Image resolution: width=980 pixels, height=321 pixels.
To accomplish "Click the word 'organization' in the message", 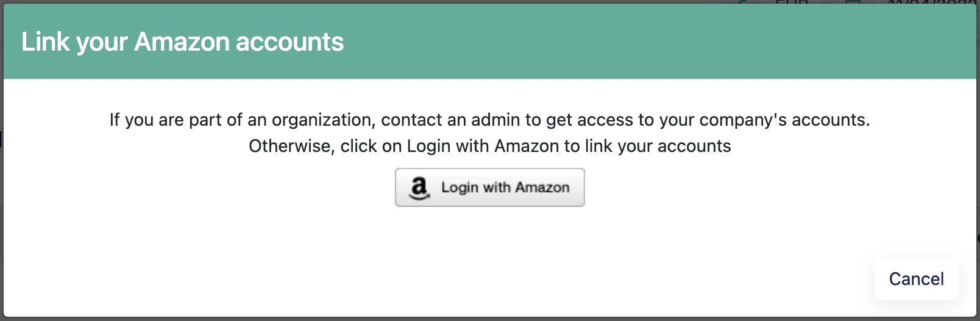I will pos(322,120).
